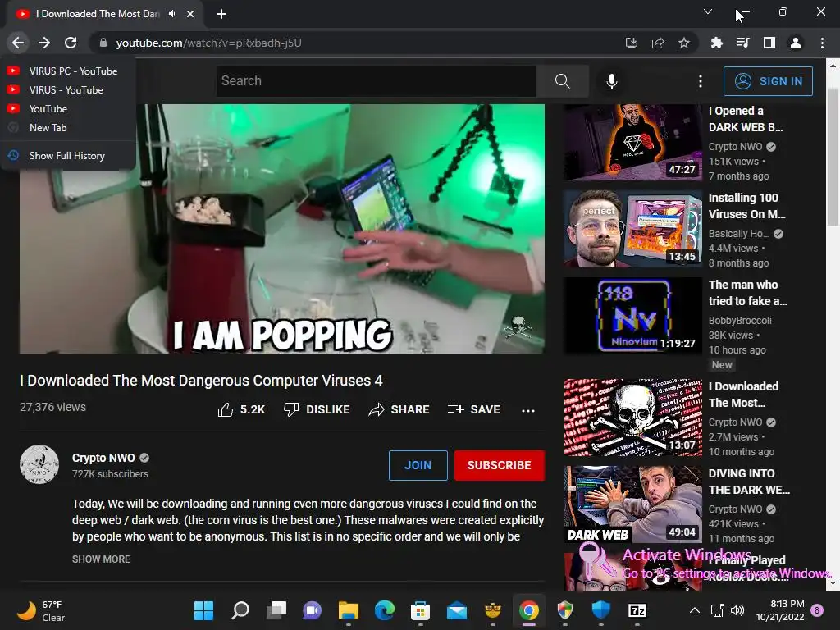This screenshot has height=630, width=840.
Task: Open the Chrome extensions puzzle icon
Action: [716, 43]
